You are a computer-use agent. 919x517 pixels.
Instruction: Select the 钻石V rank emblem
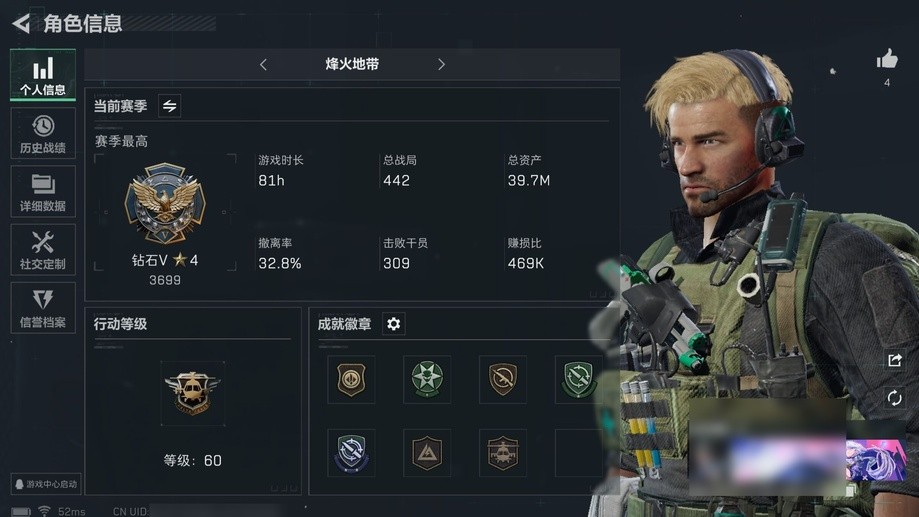tap(165, 203)
